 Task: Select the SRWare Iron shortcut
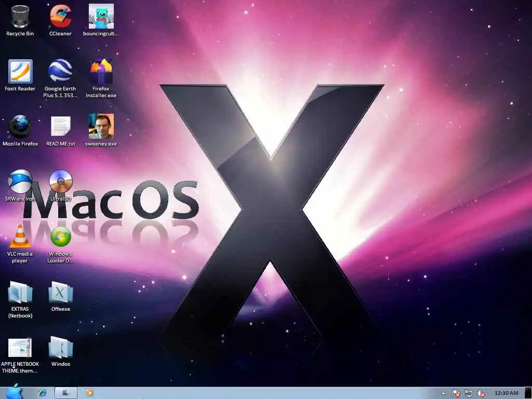[x=20, y=185]
